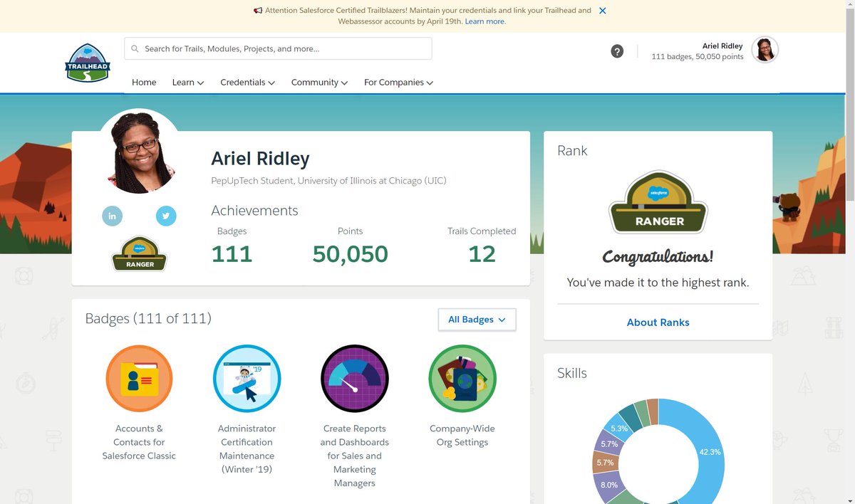This screenshot has width=855, height=504.
Task: Open the Twitter profile icon
Action: [x=166, y=216]
